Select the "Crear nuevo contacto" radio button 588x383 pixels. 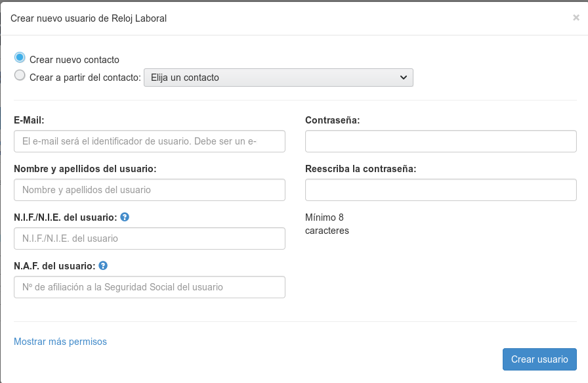tap(20, 58)
